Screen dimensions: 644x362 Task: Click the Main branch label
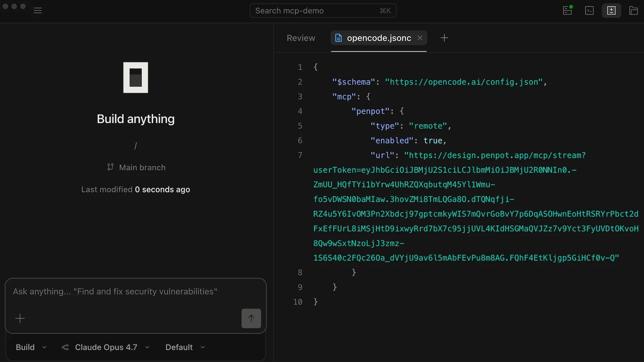tap(142, 167)
